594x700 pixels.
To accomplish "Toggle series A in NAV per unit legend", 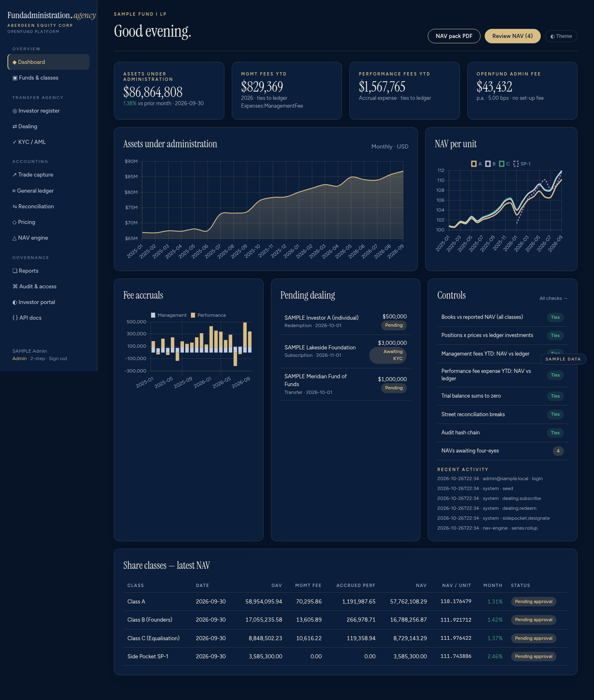I will coord(476,164).
